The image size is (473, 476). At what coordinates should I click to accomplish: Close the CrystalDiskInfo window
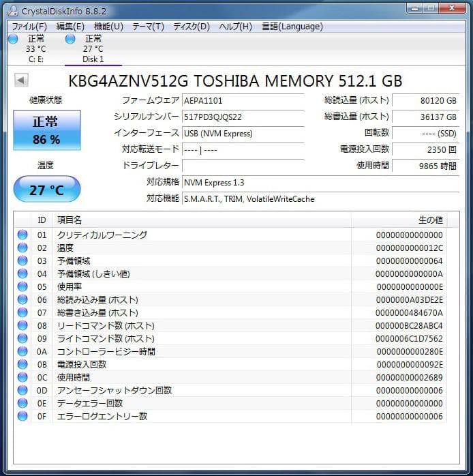pyautogui.click(x=453, y=8)
